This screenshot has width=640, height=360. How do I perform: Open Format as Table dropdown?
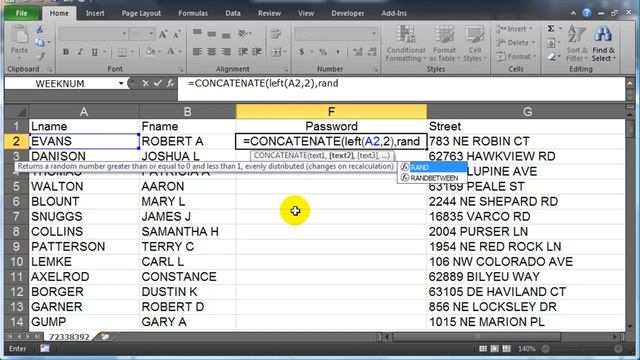444,43
